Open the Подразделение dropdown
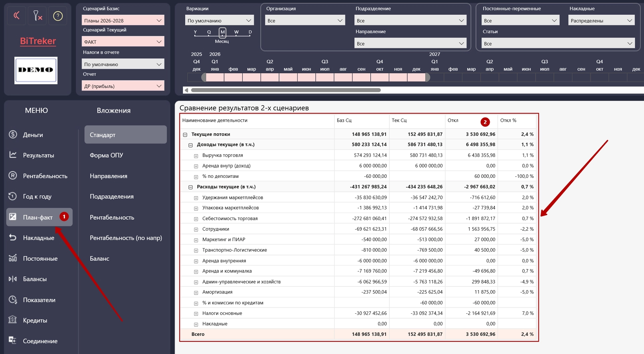Viewport: 644px width, 354px height. tap(410, 20)
